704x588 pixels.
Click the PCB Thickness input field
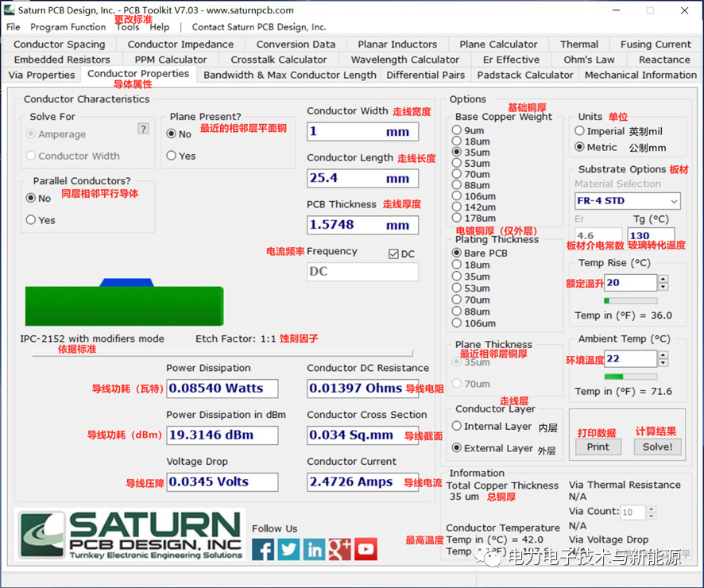pos(363,225)
